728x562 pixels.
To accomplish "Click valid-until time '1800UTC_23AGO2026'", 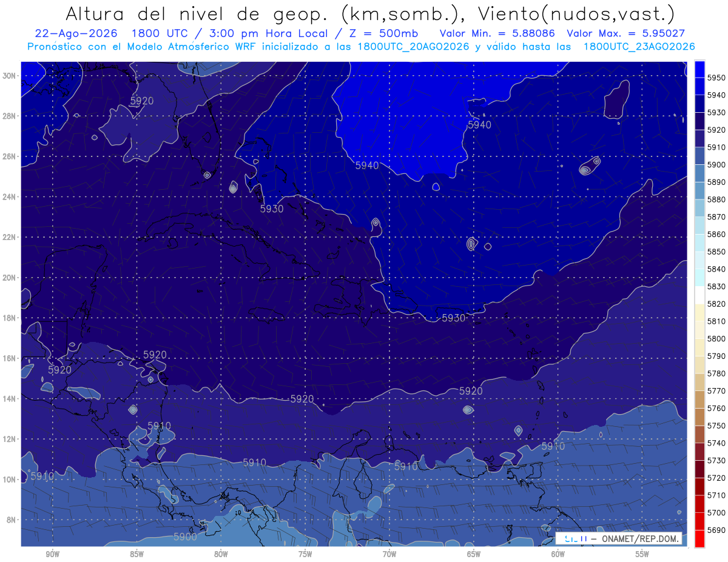I will click(x=639, y=46).
